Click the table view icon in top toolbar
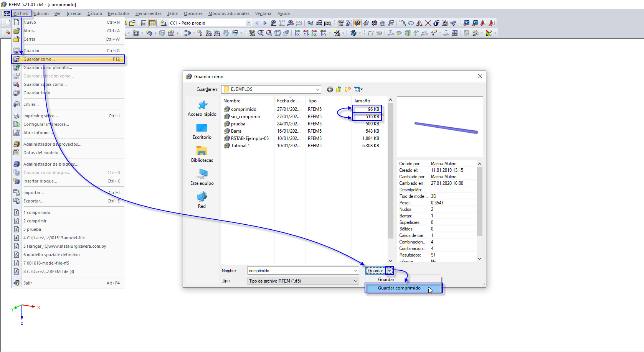The height and width of the screenshot is (352, 644). click(x=152, y=23)
